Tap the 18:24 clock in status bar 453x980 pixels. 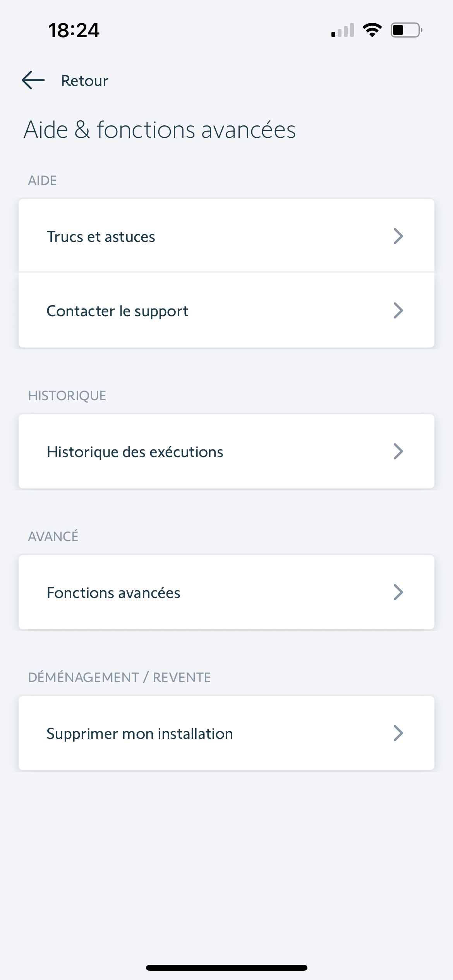coord(74,30)
